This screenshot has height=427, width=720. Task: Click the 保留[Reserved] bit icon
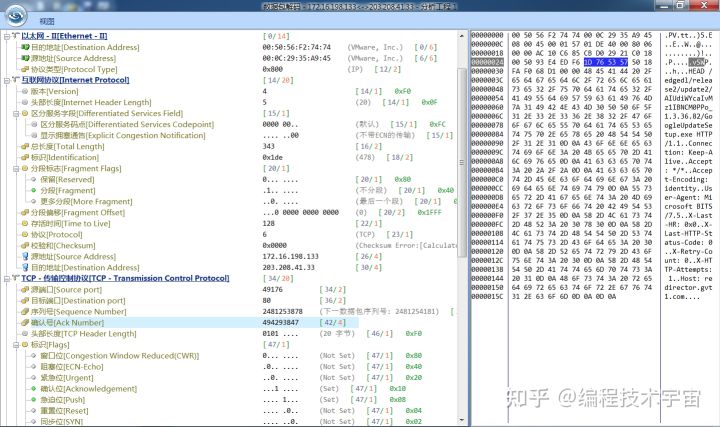[x=34, y=180]
